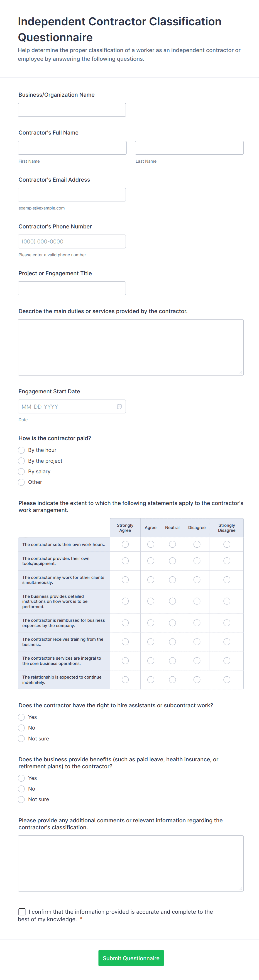The height and width of the screenshot is (980, 259).
Task: Mark Disagree for works for other clients
Action: [197, 580]
